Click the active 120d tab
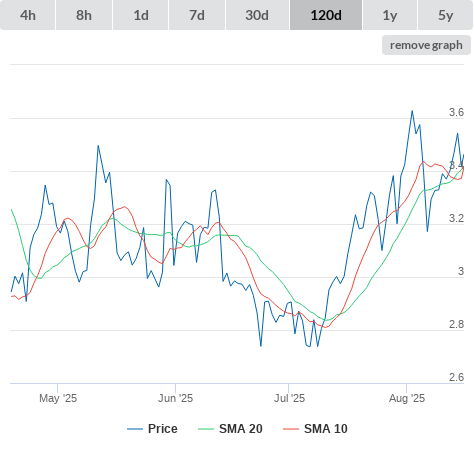 click(x=326, y=15)
